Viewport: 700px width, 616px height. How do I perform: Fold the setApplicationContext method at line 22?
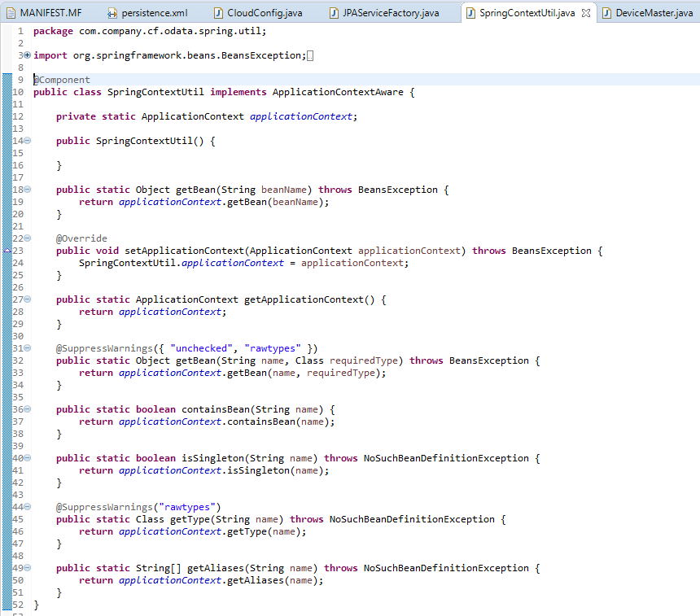[x=27, y=238]
